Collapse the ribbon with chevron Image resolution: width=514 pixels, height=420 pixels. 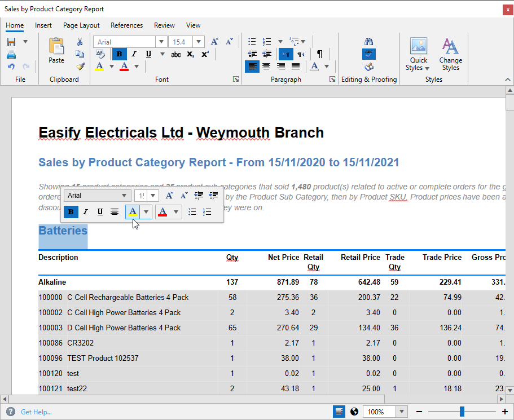pyautogui.click(x=507, y=79)
